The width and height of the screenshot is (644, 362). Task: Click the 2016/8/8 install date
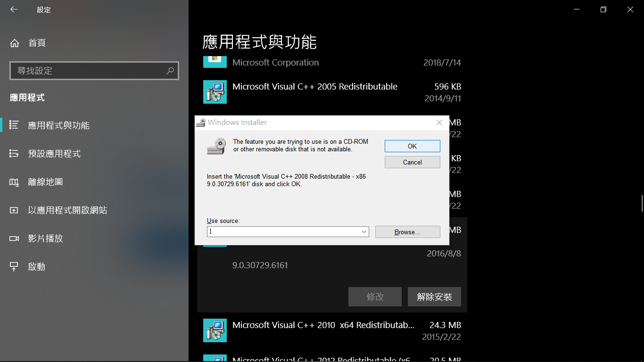click(x=444, y=254)
